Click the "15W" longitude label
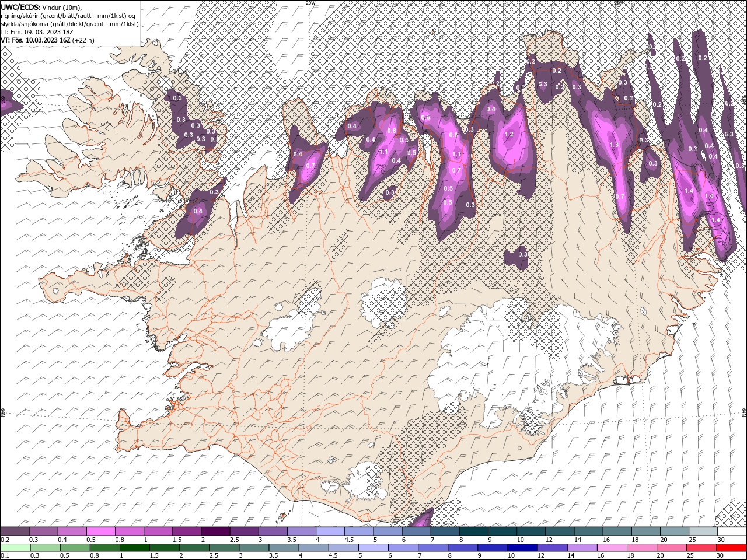The image size is (747, 560). click(618, 3)
